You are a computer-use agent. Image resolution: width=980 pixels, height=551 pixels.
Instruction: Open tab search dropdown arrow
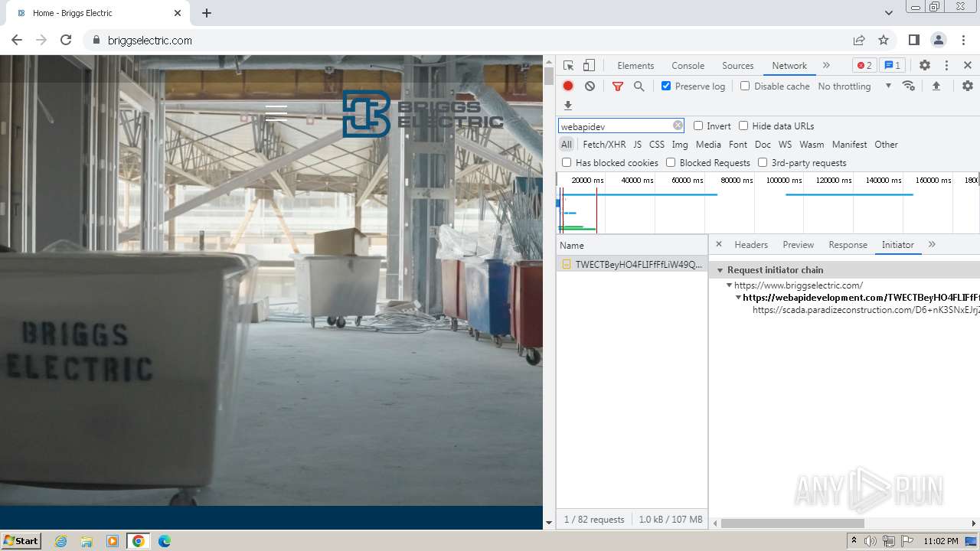[889, 12]
